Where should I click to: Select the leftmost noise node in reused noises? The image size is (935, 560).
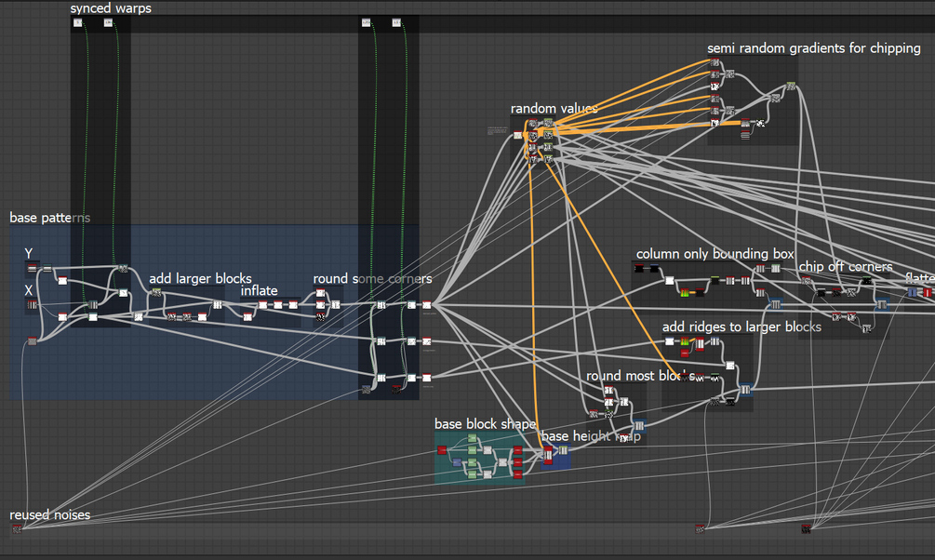pos(18,528)
